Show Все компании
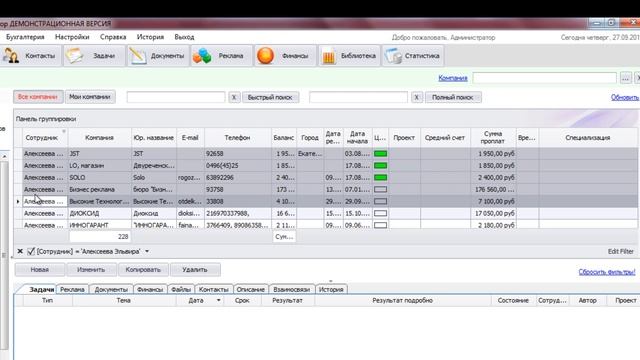The image size is (640, 360). 38,97
